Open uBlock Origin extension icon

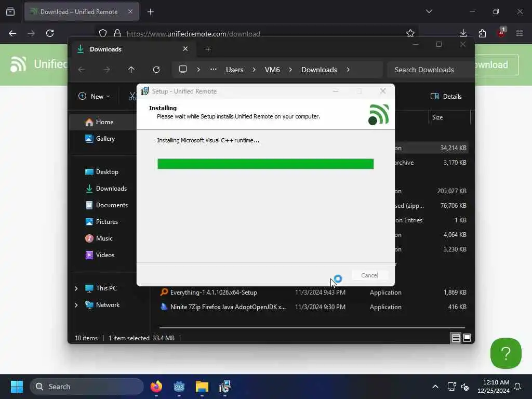[x=501, y=33]
